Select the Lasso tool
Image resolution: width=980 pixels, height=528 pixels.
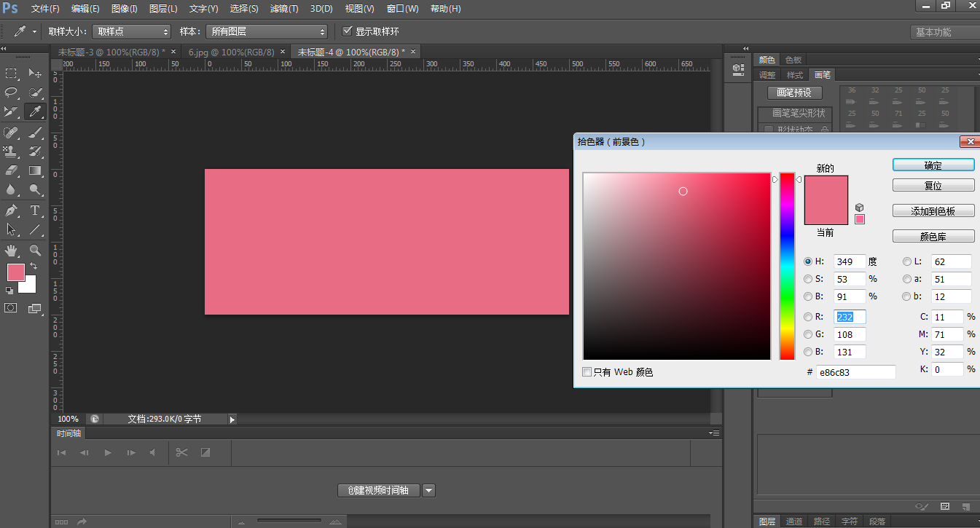12,92
